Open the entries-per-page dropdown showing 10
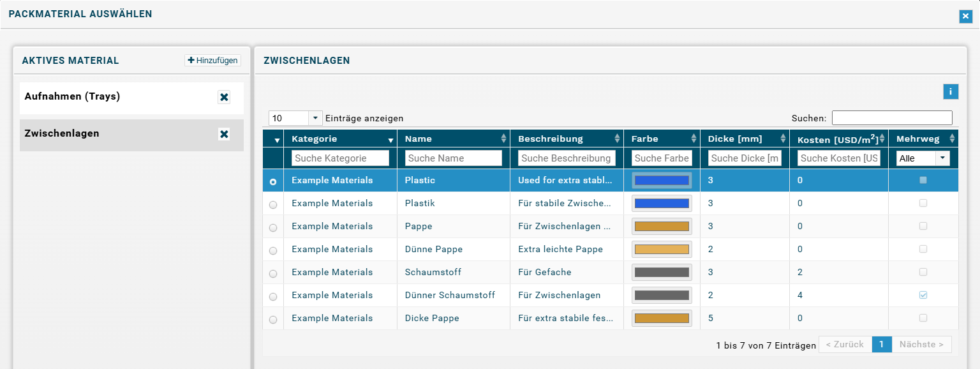Viewport: 980px width, 369px height. point(296,118)
